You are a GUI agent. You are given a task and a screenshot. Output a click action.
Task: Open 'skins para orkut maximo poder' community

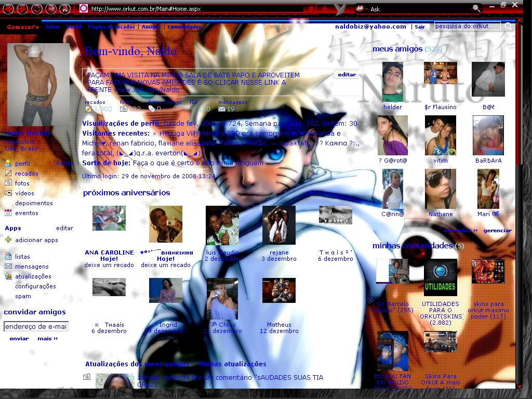click(x=488, y=271)
